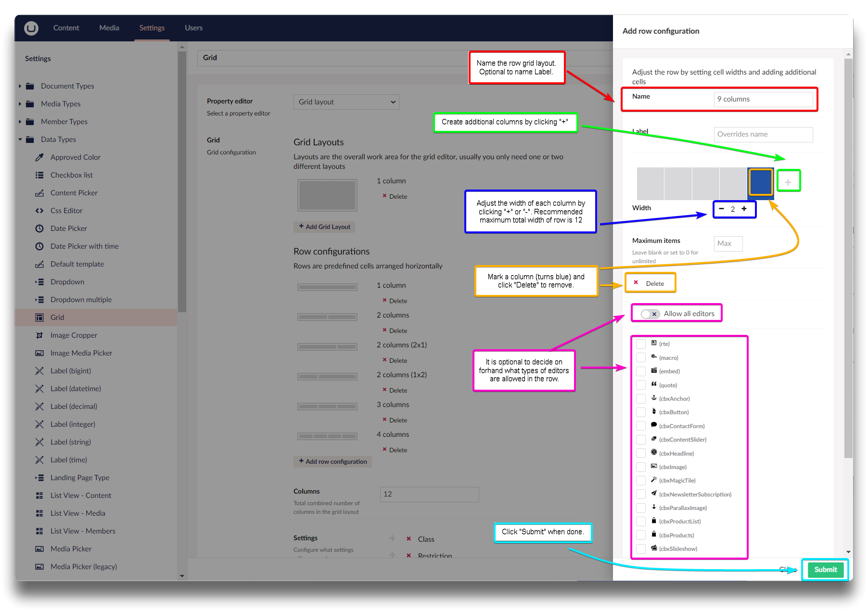Collapse the Data Types folder
868x611 pixels.
(20, 140)
